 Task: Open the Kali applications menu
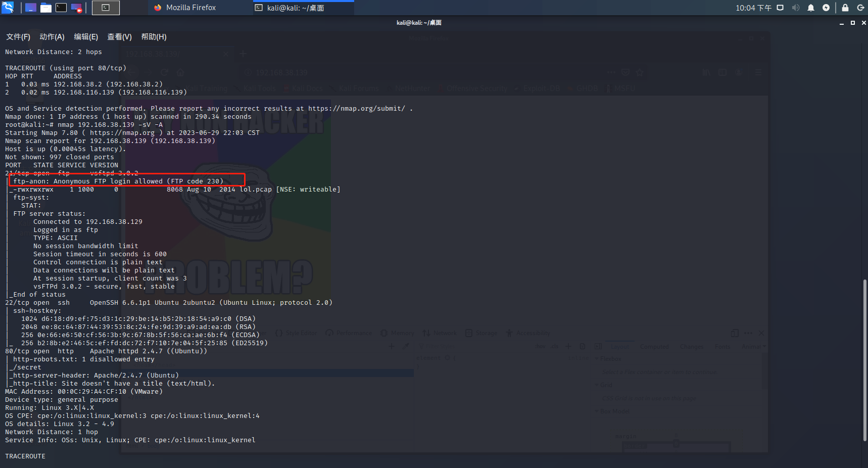click(x=8, y=8)
